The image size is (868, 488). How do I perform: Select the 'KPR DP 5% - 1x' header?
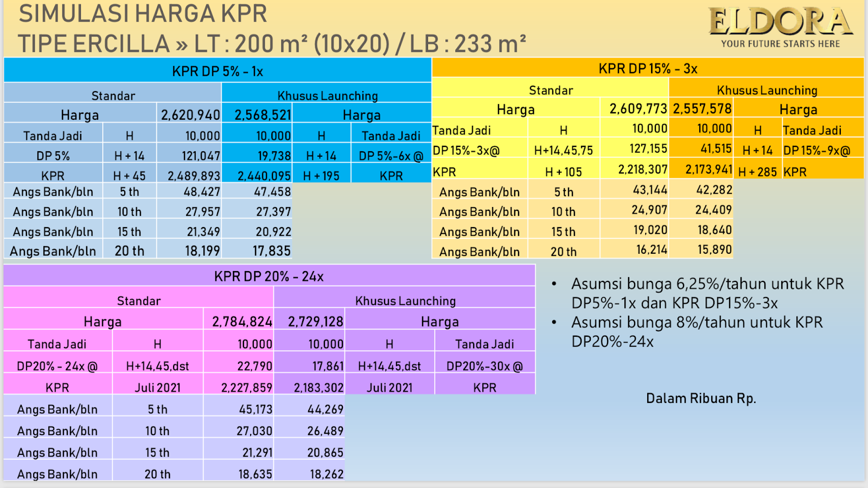218,72
